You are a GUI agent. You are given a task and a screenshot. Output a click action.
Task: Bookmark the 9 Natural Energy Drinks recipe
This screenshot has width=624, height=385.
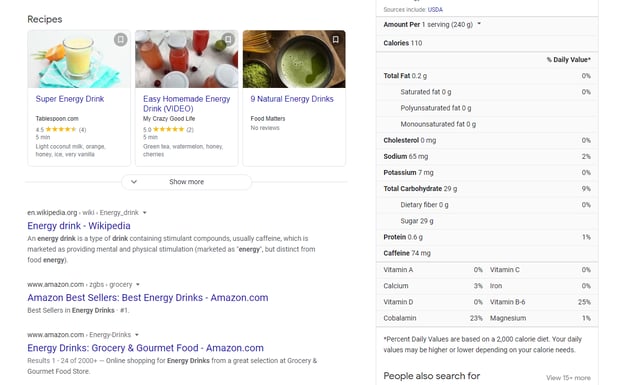(335, 39)
